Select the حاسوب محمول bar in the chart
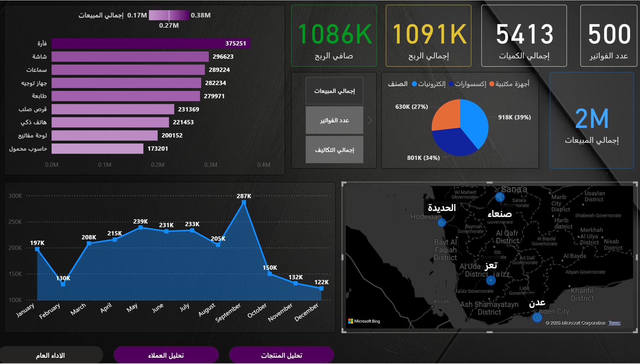The image size is (640, 364). [x=97, y=148]
